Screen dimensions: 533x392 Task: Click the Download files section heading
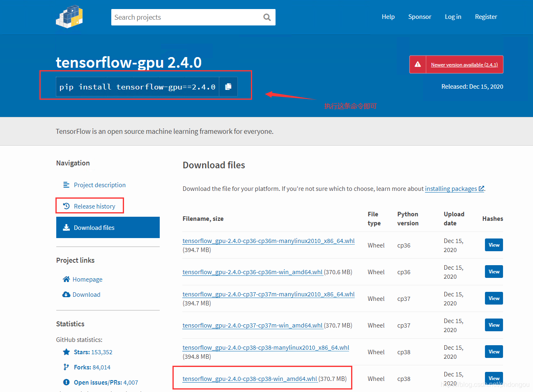coord(214,165)
